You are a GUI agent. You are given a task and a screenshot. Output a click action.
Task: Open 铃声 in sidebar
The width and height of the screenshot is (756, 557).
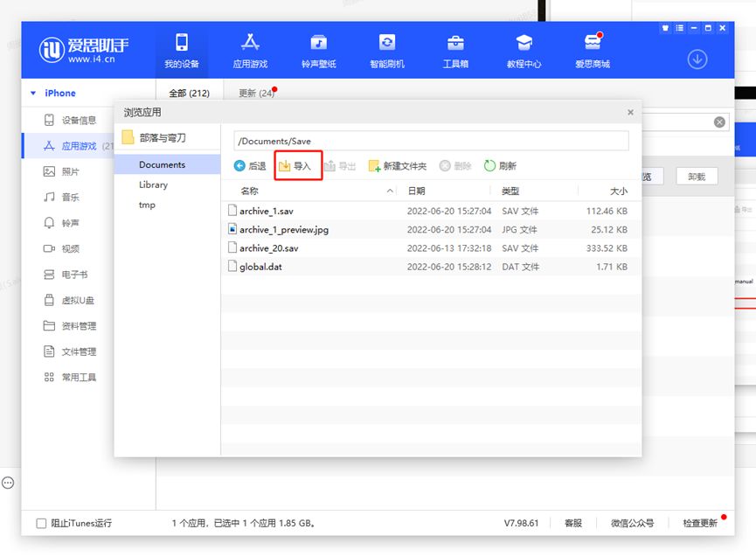click(x=61, y=223)
